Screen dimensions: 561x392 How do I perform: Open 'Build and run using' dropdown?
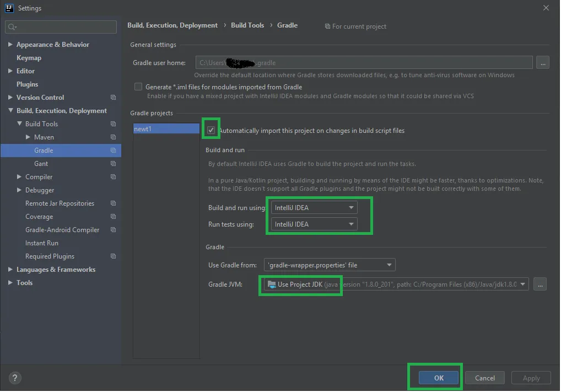[x=314, y=208]
